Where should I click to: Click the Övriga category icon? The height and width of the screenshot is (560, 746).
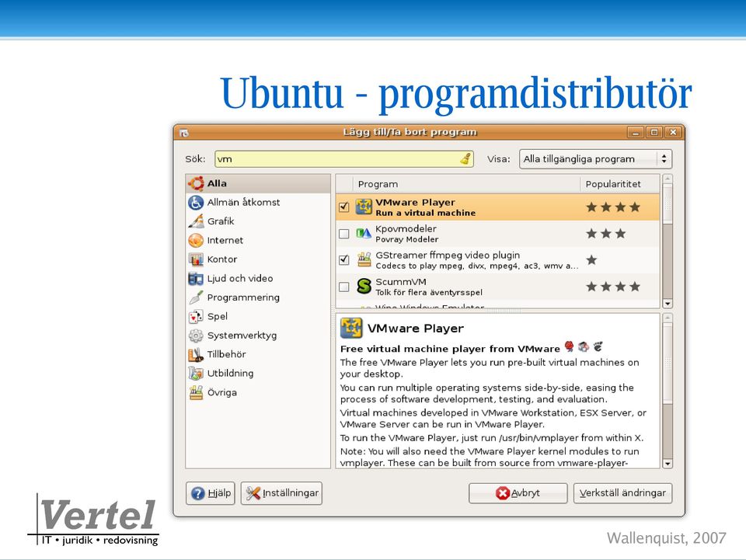[196, 393]
